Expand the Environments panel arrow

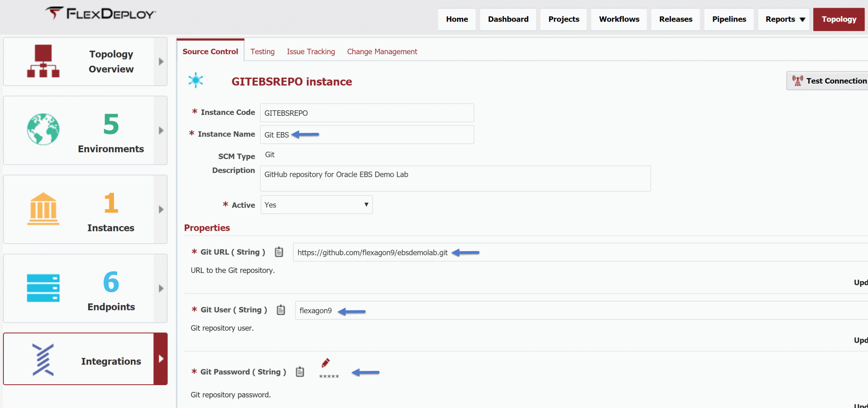pyautogui.click(x=161, y=131)
